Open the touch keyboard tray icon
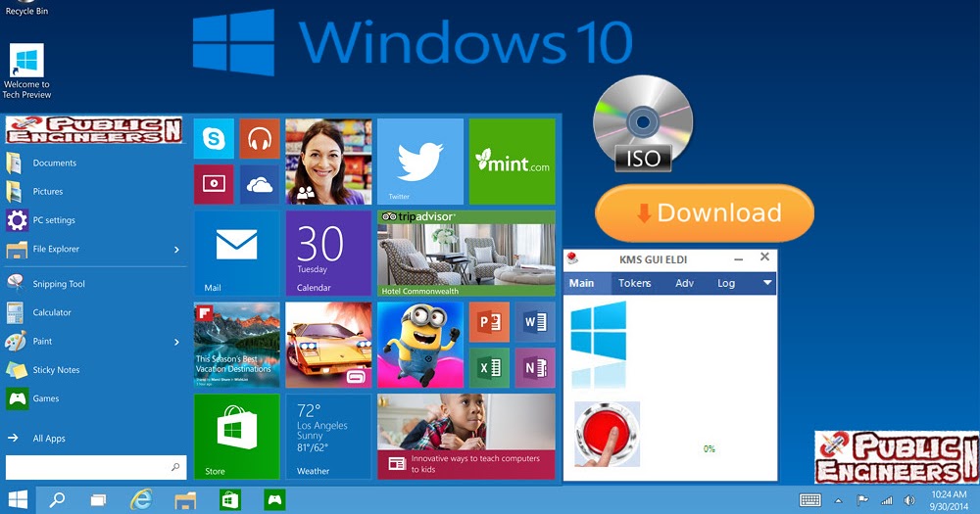 tap(810, 500)
